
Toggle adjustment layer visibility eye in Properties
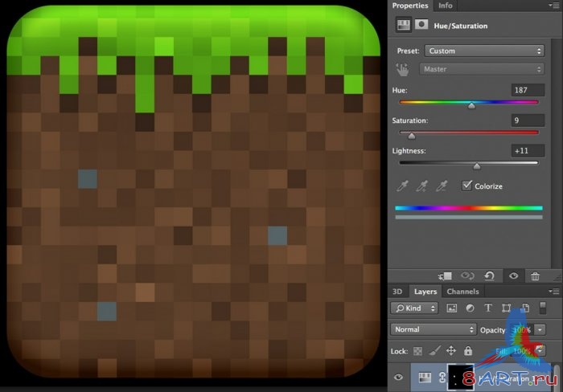[x=513, y=276]
